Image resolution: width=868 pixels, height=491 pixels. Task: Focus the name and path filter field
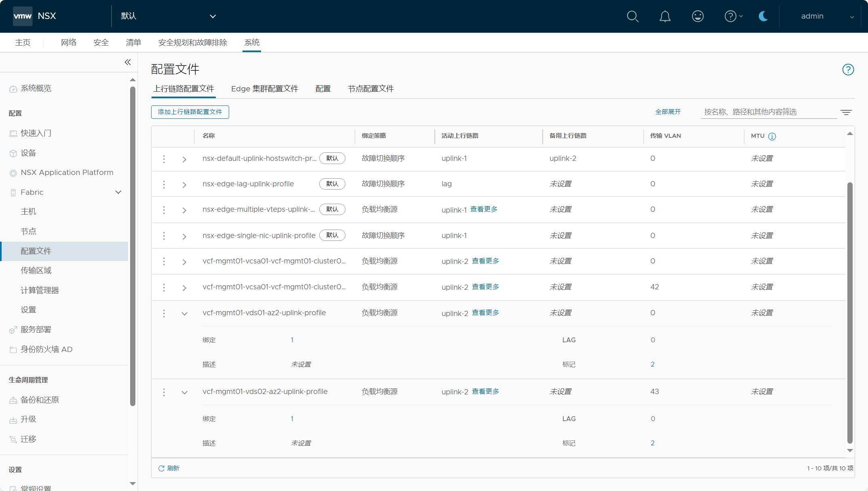click(768, 112)
